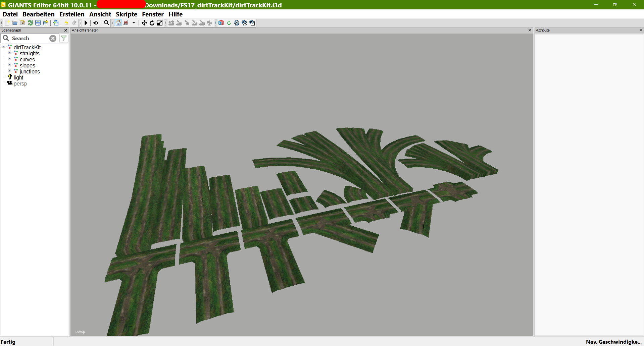Toggle the Scenegraph filter funnel button
Viewport: 644px width, 346px height.
[x=64, y=38]
